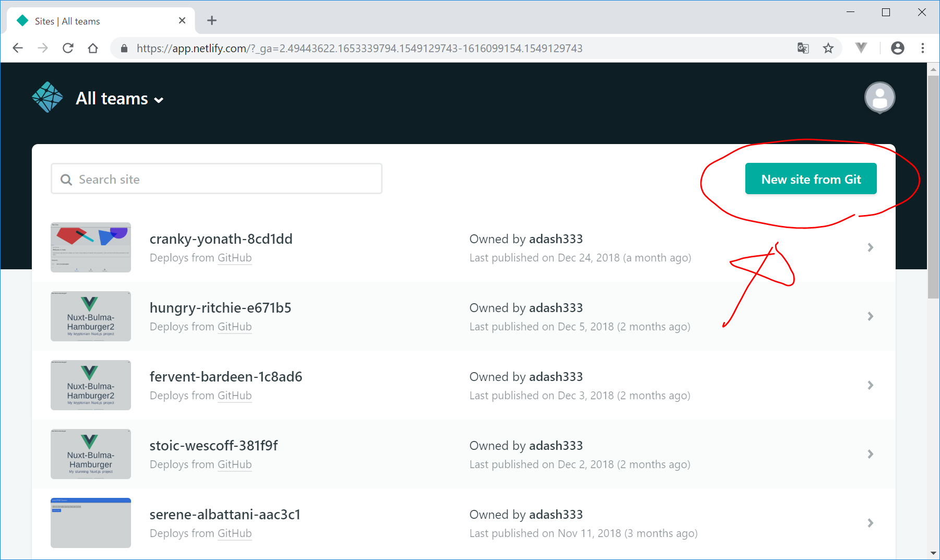940x560 pixels.
Task: Click New site from Git button
Action: click(811, 179)
